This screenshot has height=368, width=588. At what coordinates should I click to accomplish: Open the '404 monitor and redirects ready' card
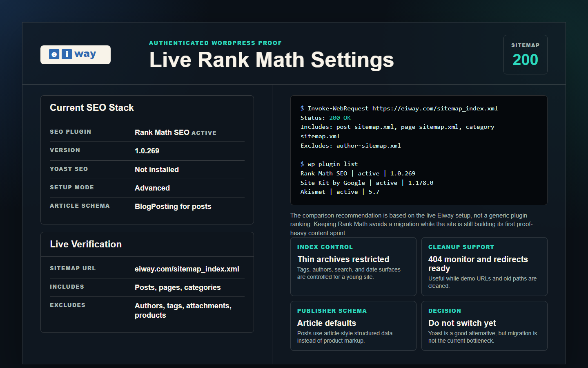(484, 267)
